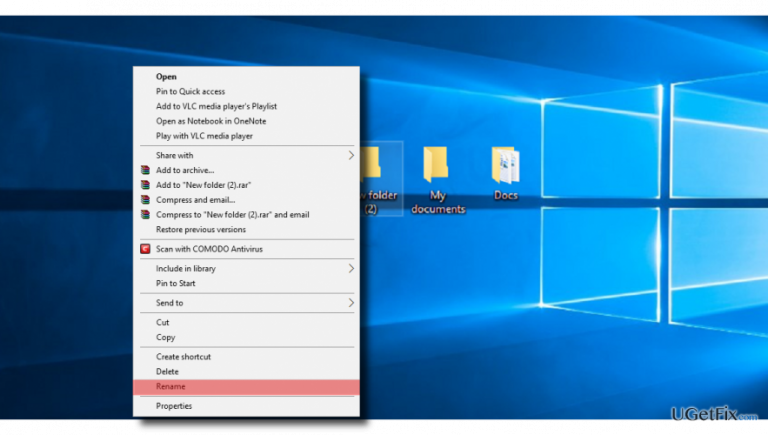This screenshot has height=435, width=768.
Task: Select the My documents folder icon
Action: pyautogui.click(x=435, y=165)
